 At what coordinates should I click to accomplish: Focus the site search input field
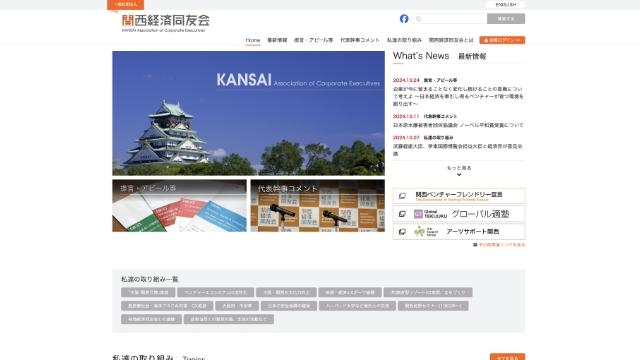point(450,19)
